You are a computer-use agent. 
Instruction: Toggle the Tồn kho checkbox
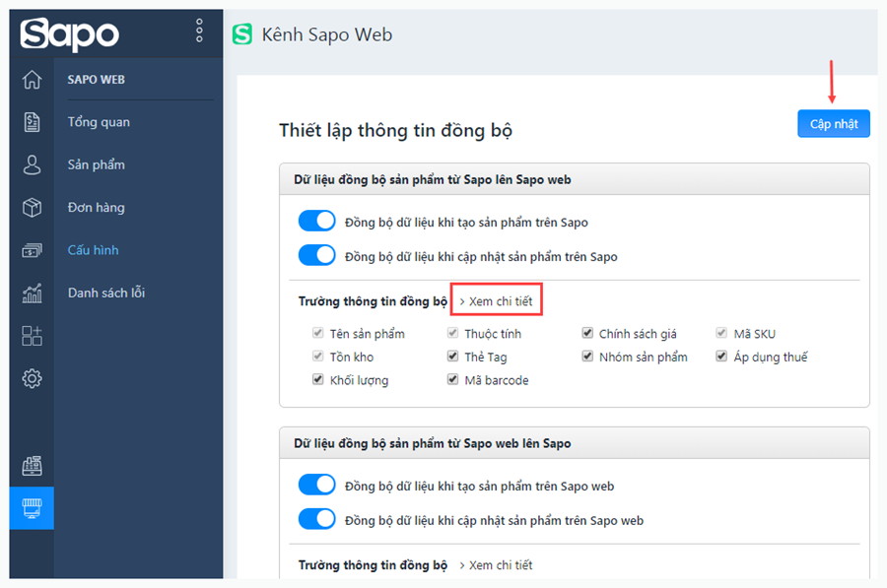(x=318, y=357)
